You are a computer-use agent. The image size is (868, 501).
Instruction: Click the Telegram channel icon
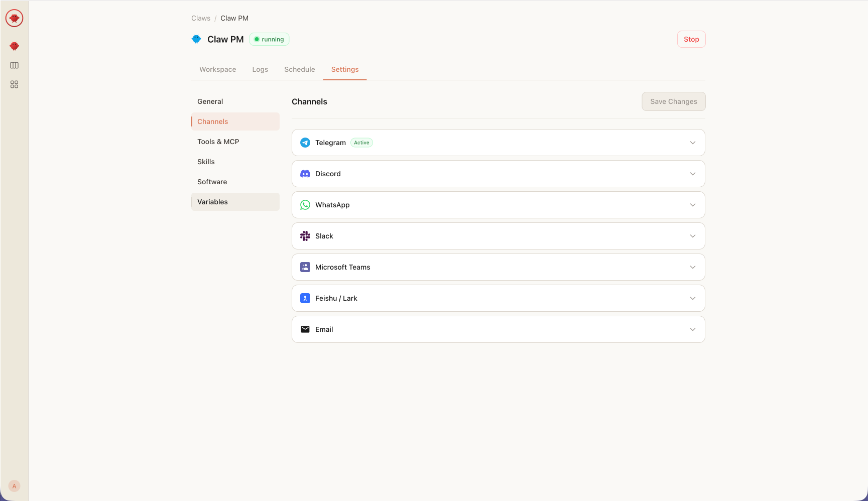click(305, 143)
